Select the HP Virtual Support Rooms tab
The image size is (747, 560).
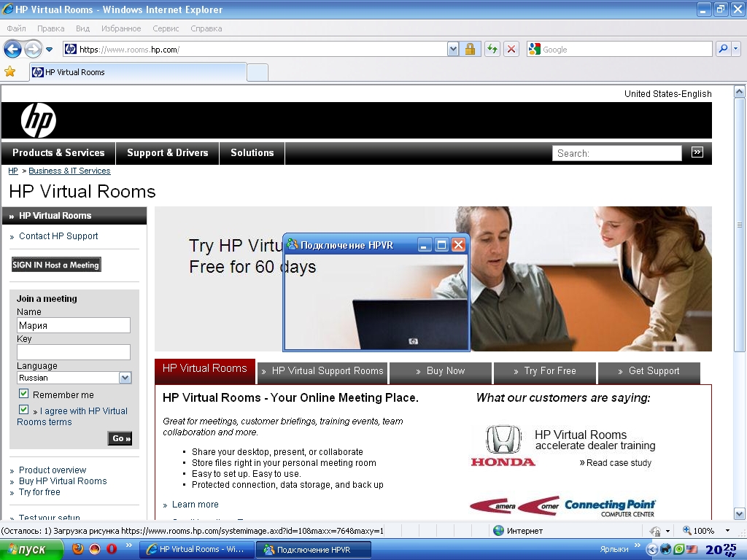[x=322, y=372]
